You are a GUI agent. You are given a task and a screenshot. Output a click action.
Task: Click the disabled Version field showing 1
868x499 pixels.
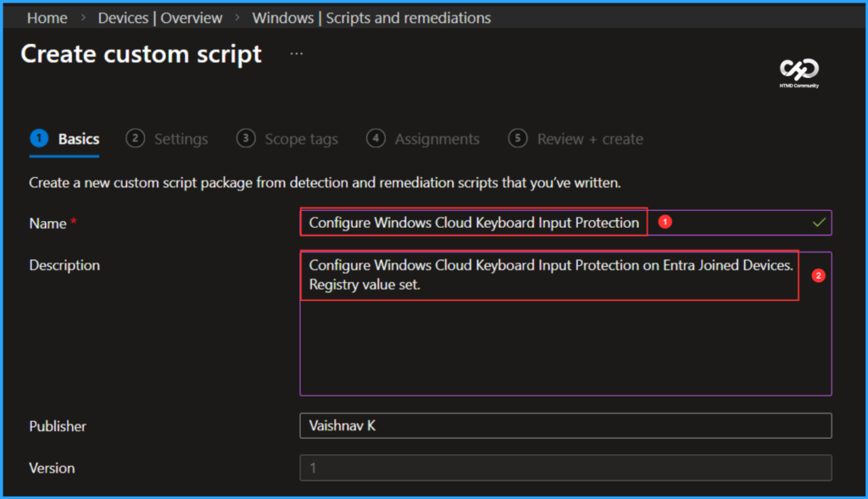(x=565, y=468)
